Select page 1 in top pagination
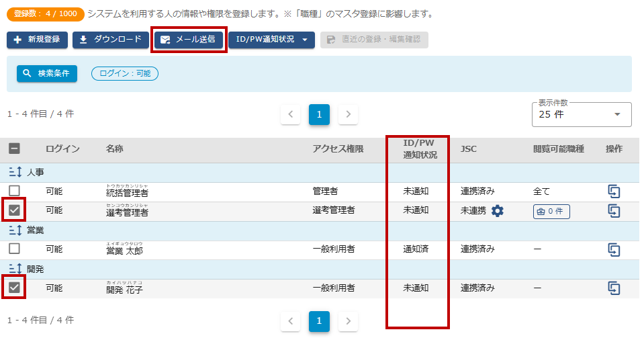The image size is (644, 338). click(319, 114)
